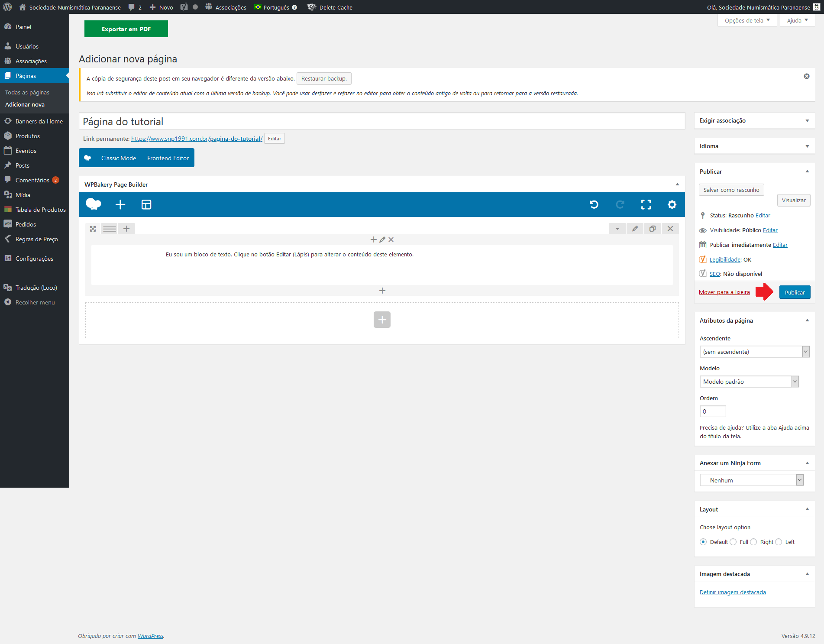Collapse WPBakery Page Builder panel
This screenshot has width=824, height=644.
677,184
